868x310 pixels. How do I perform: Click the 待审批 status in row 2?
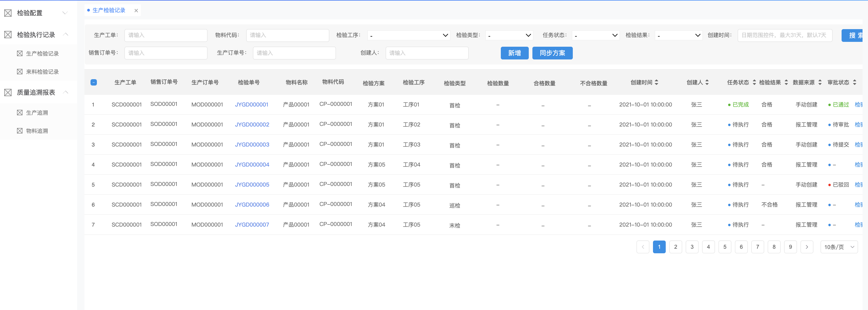point(841,125)
